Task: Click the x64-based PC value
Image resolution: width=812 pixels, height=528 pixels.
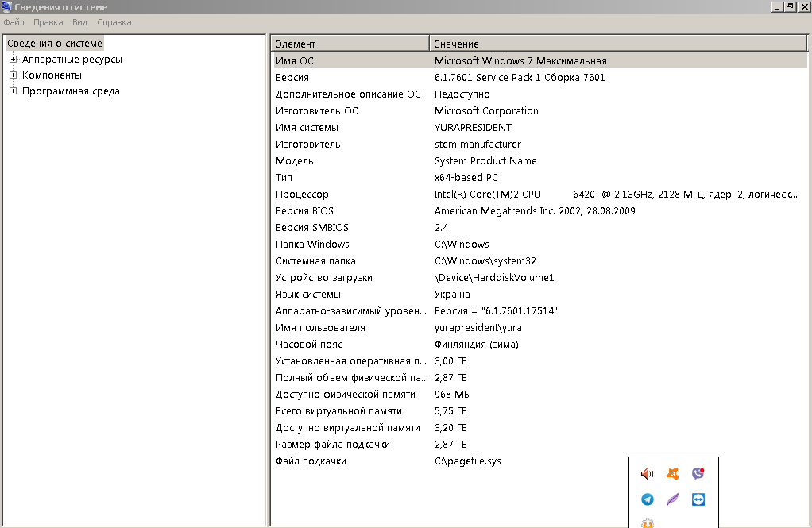Action: click(x=466, y=178)
